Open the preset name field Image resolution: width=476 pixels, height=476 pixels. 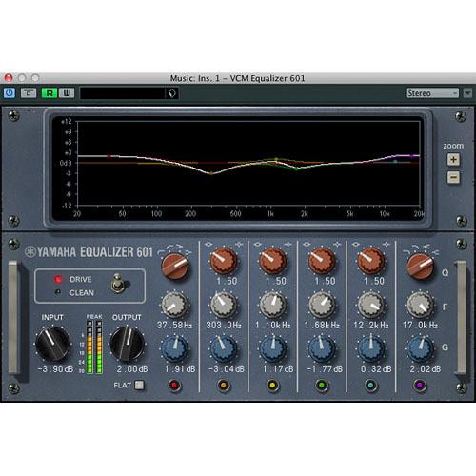click(122, 93)
